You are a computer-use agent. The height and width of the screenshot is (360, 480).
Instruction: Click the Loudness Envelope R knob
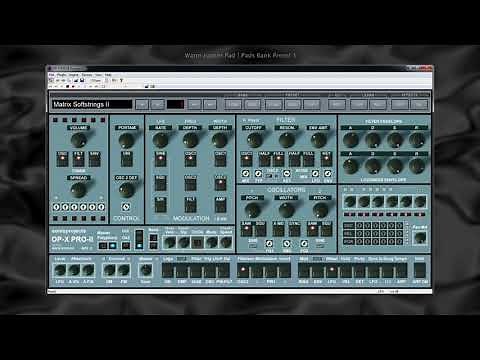[417, 166]
